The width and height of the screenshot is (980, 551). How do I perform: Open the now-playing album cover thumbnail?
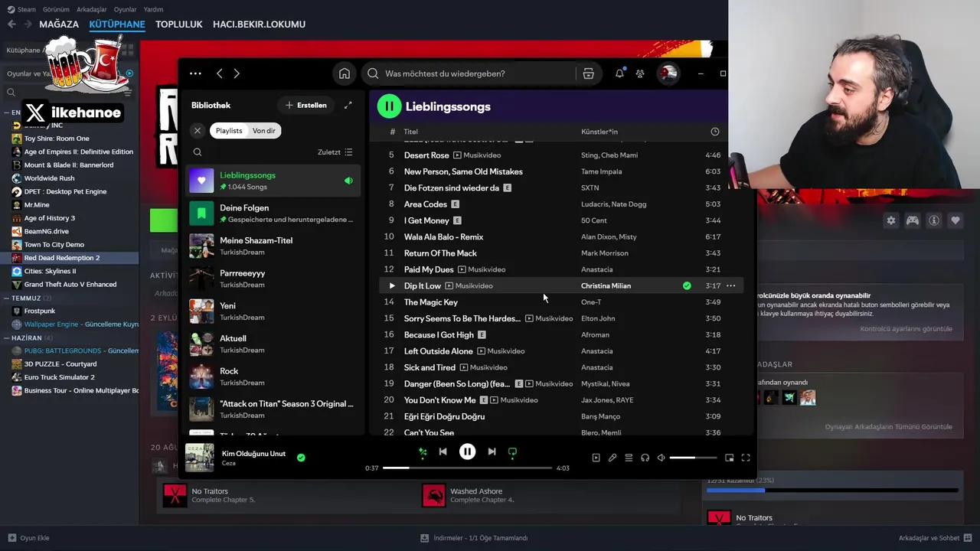[x=200, y=458]
